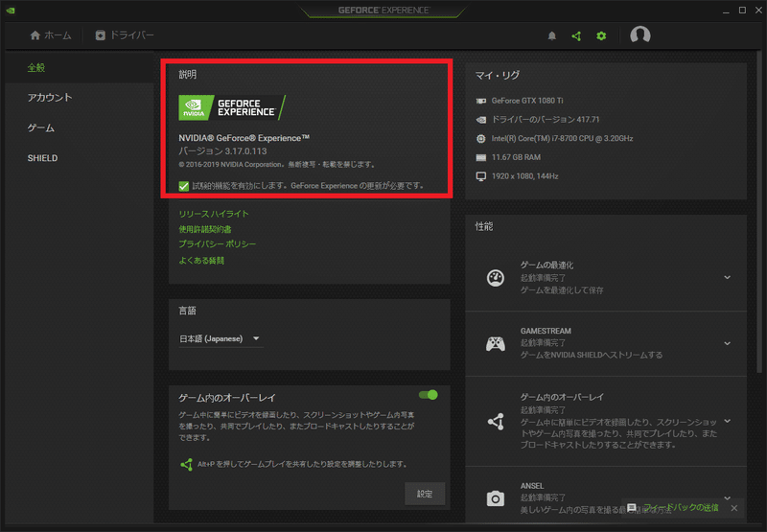Click the 11.67 GB RAM text
The image size is (767, 532).
click(516, 157)
